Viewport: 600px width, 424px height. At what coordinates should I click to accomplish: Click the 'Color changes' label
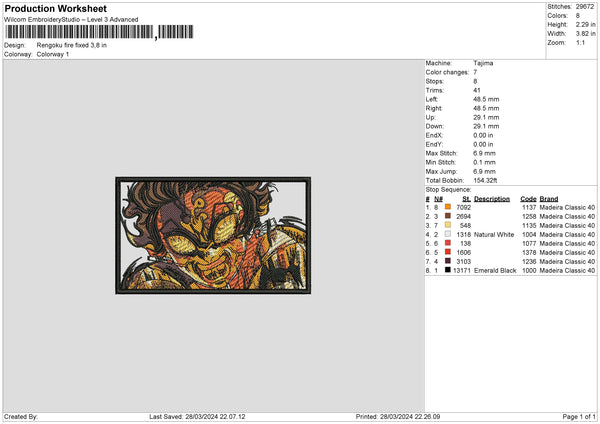point(447,72)
